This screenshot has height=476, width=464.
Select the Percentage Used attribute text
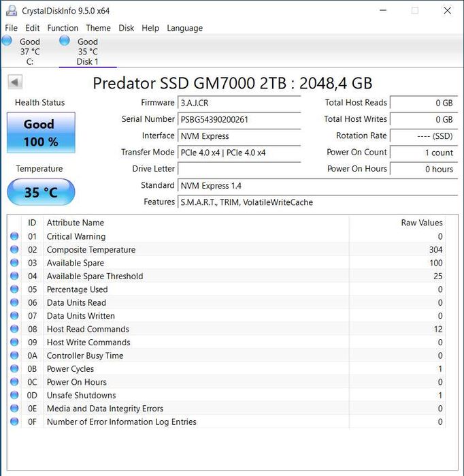pos(78,289)
